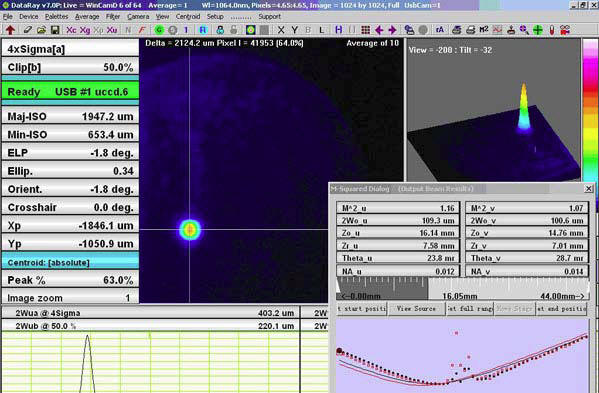This screenshot has width=599, height=393.
Task: Open the Camera menu
Action: (x=138, y=16)
